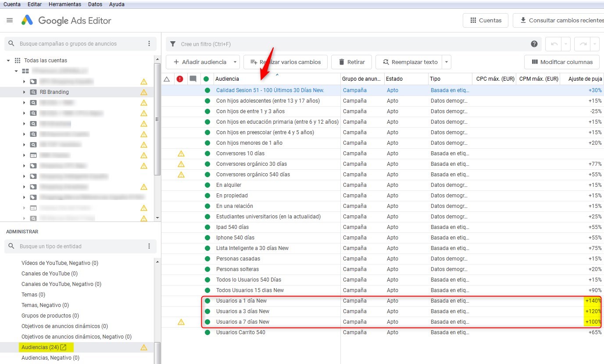Open the Datos menu
This screenshot has width=604, height=364.
coord(95,4)
